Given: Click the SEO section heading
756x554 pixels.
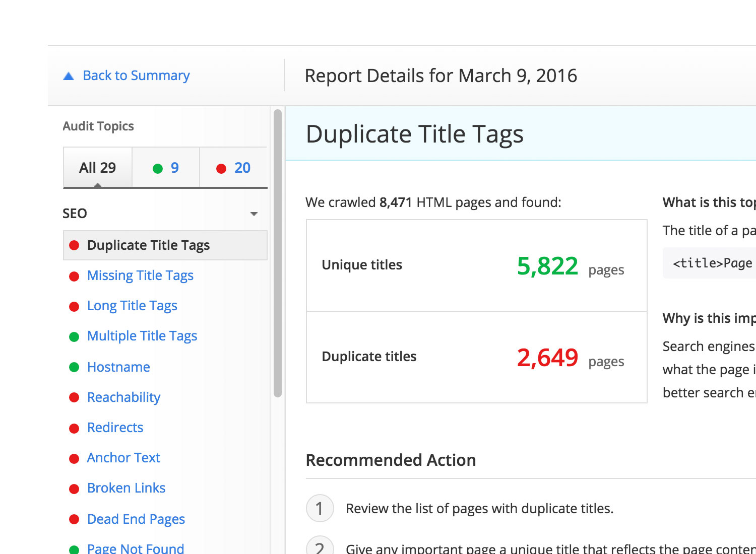Looking at the screenshot, I should (x=75, y=214).
